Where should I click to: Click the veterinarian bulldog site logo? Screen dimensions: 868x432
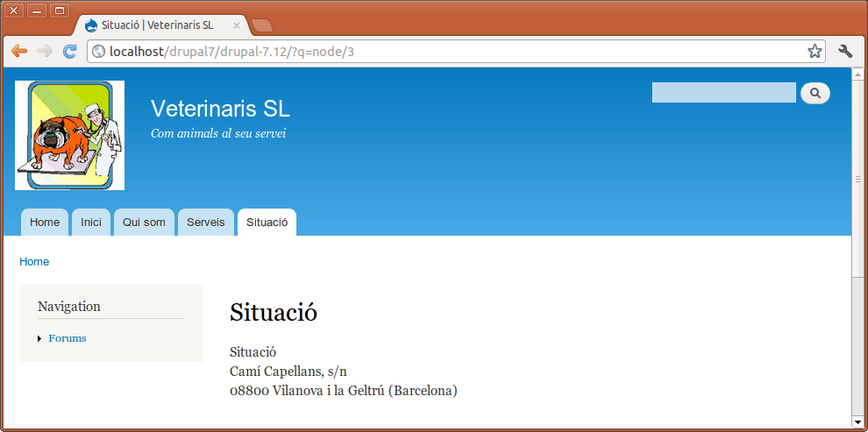[x=69, y=135]
